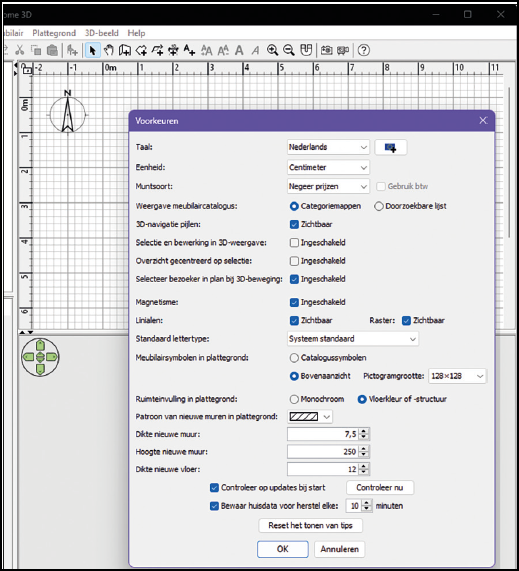This screenshot has height=571, width=519.
Task: Pick the create rooms tool
Action: click(x=141, y=50)
